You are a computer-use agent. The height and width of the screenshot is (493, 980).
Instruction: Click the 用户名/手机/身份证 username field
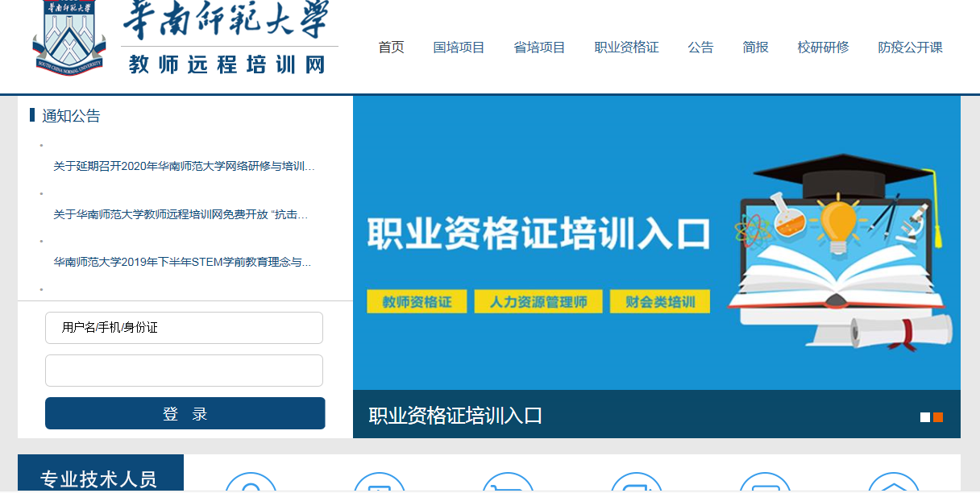(x=184, y=328)
